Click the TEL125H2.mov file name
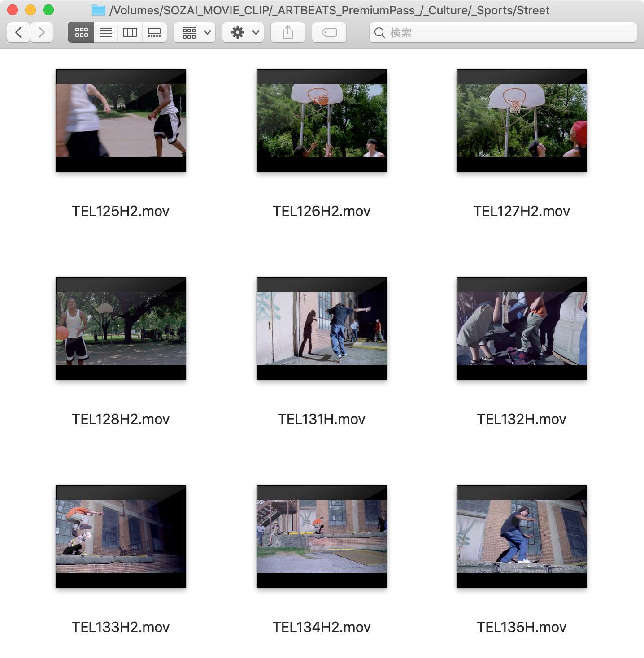 (x=121, y=211)
